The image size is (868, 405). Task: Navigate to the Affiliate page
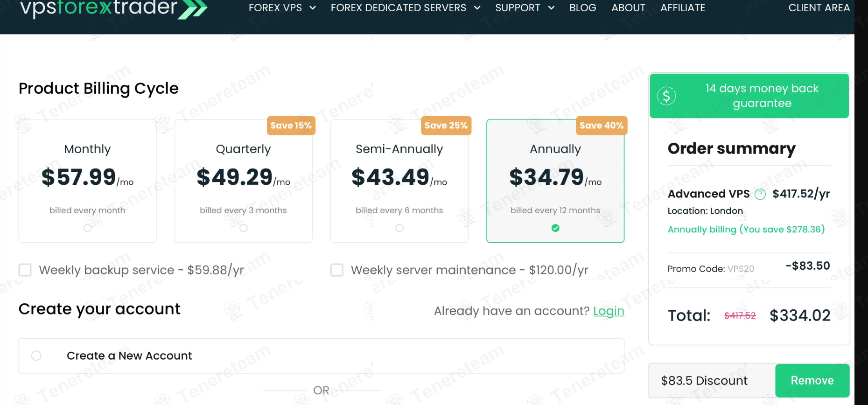pos(683,8)
